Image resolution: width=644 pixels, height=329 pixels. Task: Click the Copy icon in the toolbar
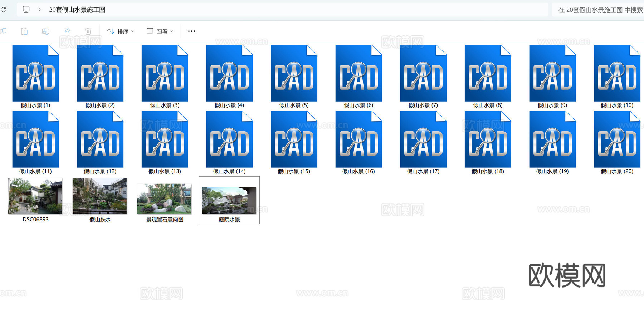click(x=4, y=31)
